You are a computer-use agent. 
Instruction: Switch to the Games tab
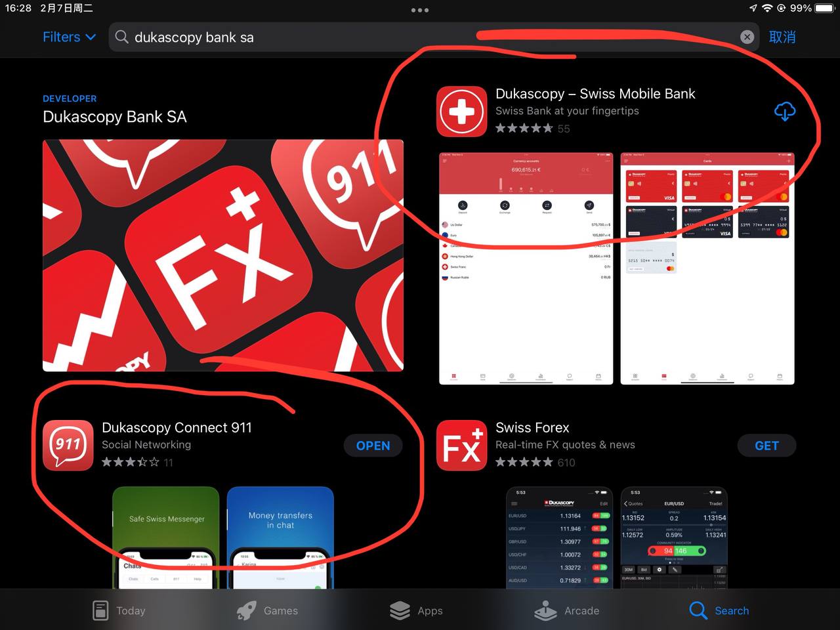point(267,610)
